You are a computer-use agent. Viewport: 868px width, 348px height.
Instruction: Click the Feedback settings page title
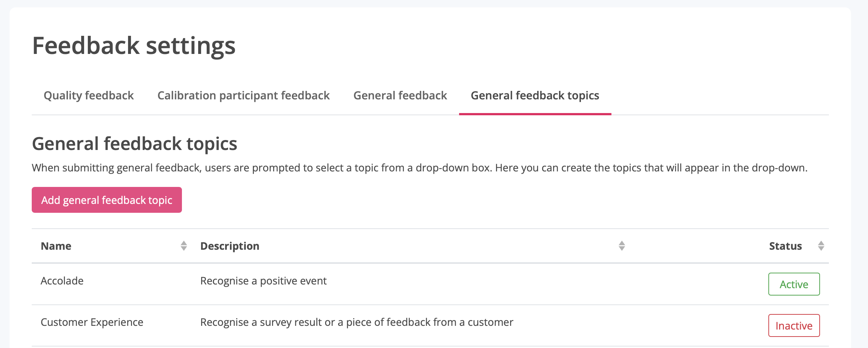134,46
